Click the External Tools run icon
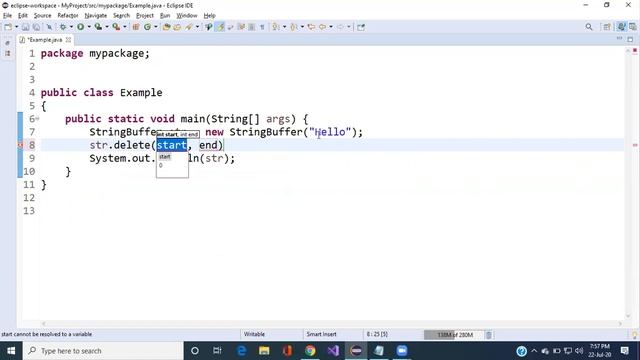Image resolution: width=640 pixels, height=360 pixels. pos(116,27)
